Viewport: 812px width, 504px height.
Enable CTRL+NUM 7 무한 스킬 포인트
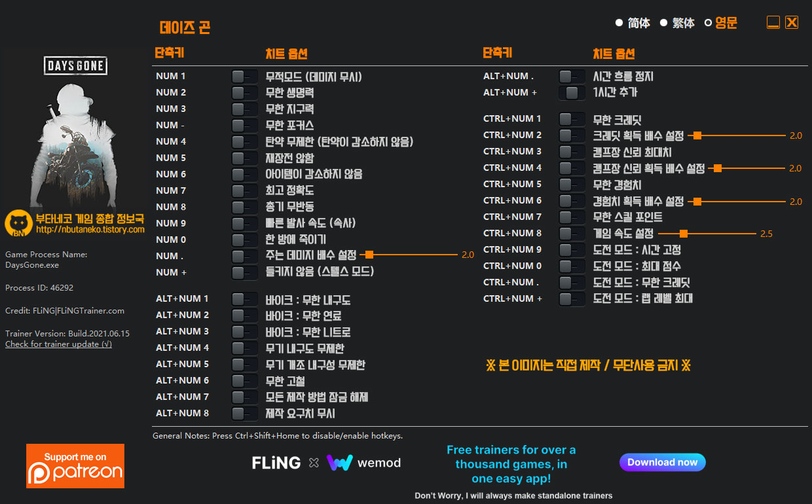tap(572, 217)
